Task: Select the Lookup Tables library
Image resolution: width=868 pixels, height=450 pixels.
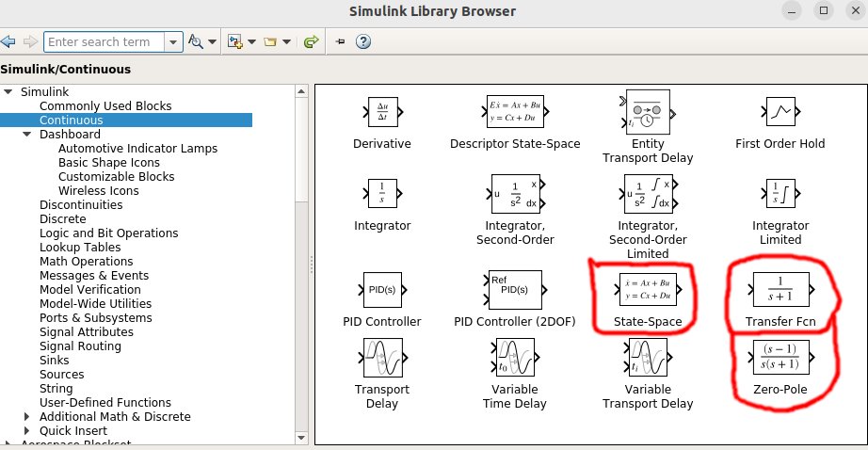Action: point(80,248)
